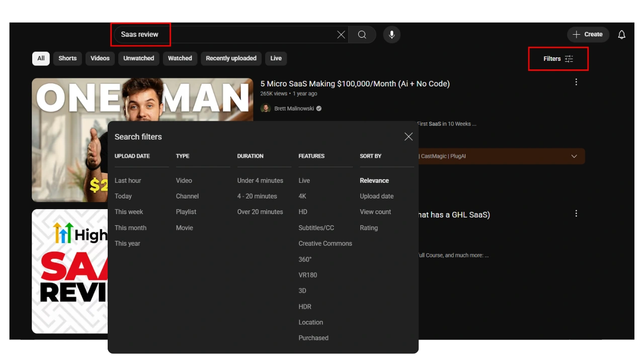Enable the Location feature filter
Screen dimensions: 644x362
pos(311,322)
